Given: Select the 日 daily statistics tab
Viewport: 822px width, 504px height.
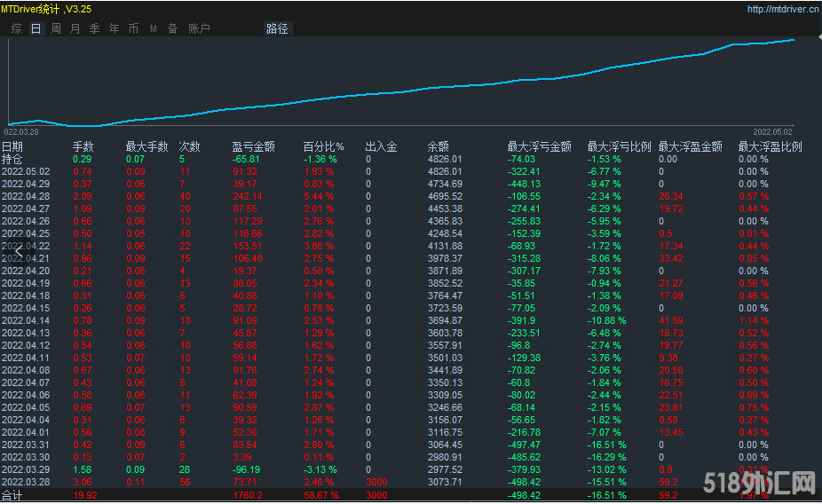Looking at the screenshot, I should point(36,28).
